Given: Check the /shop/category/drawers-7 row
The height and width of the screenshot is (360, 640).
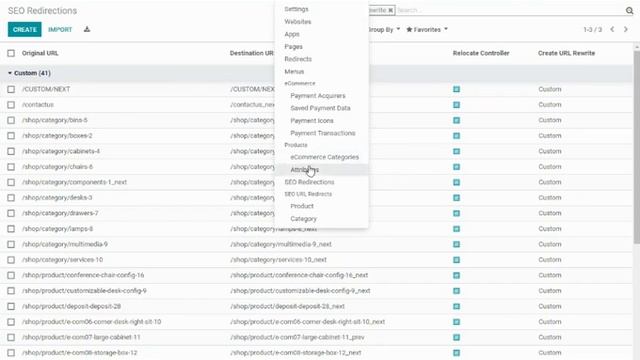Looking at the screenshot, I should 11,213.
